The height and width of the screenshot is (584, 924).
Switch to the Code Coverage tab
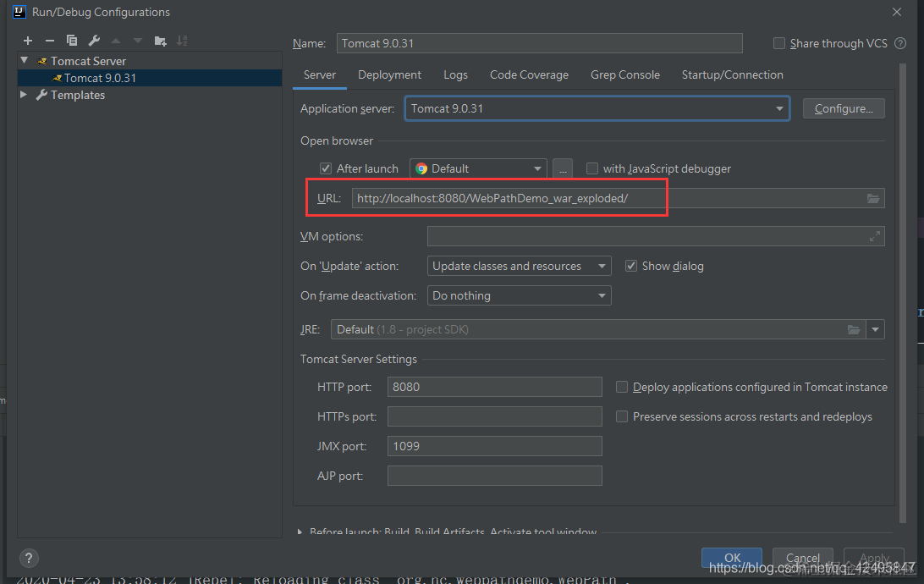pyautogui.click(x=529, y=74)
